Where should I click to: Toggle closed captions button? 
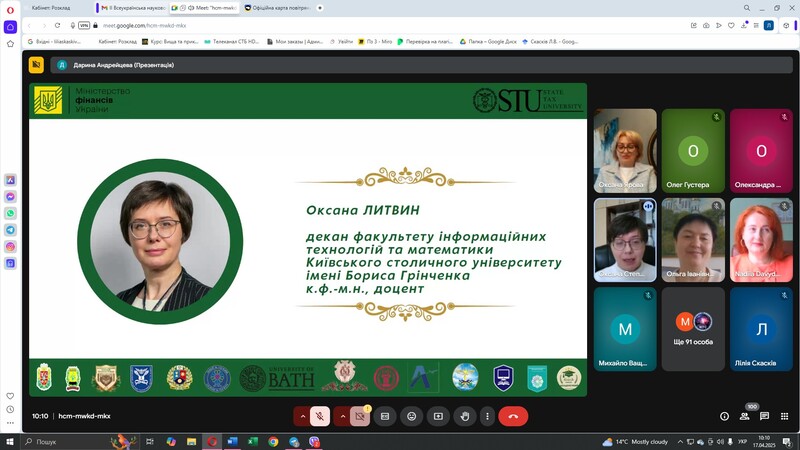click(385, 416)
